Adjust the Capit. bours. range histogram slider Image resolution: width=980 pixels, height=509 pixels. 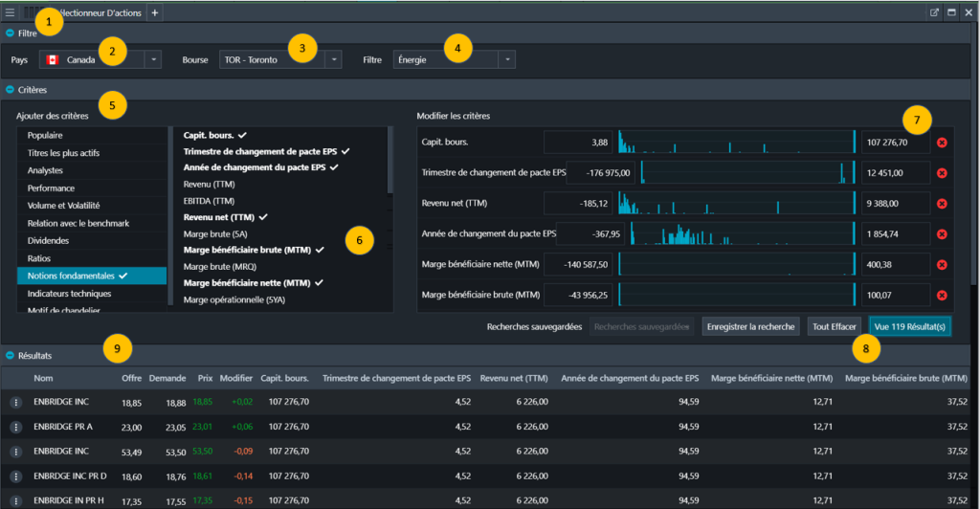click(x=735, y=144)
